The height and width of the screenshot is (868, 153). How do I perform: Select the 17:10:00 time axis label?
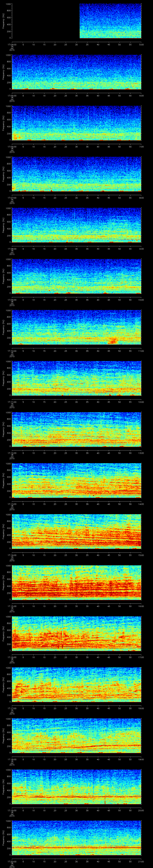pyautogui.click(x=12, y=351)
